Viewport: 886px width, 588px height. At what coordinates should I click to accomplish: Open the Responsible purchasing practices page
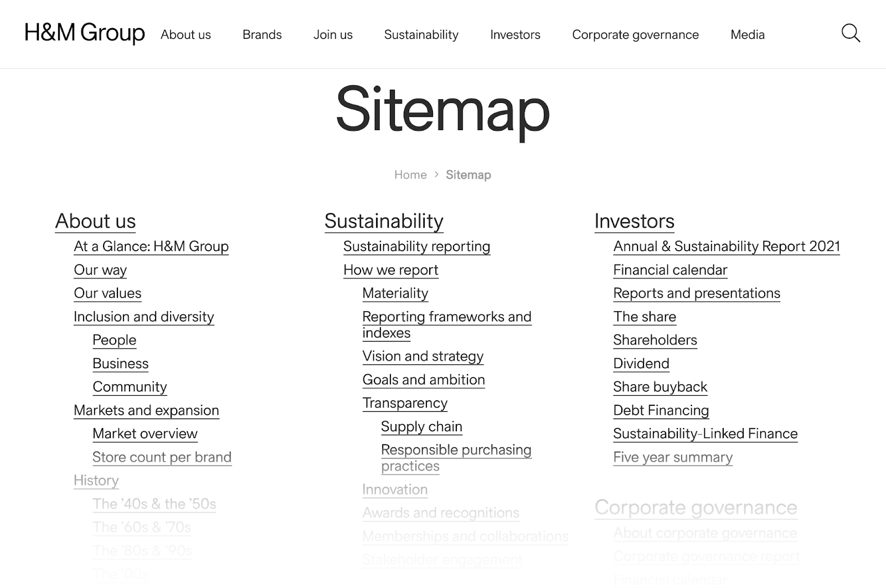point(455,457)
